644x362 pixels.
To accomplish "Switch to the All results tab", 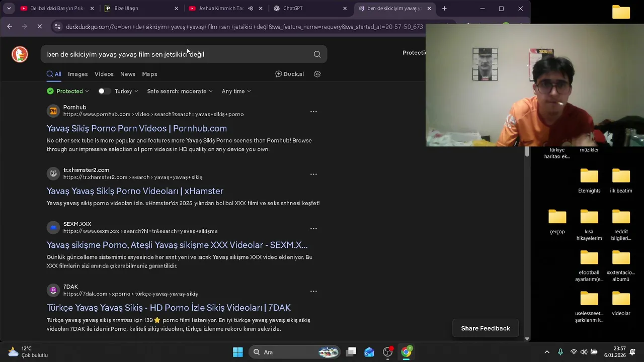I will (x=54, y=74).
